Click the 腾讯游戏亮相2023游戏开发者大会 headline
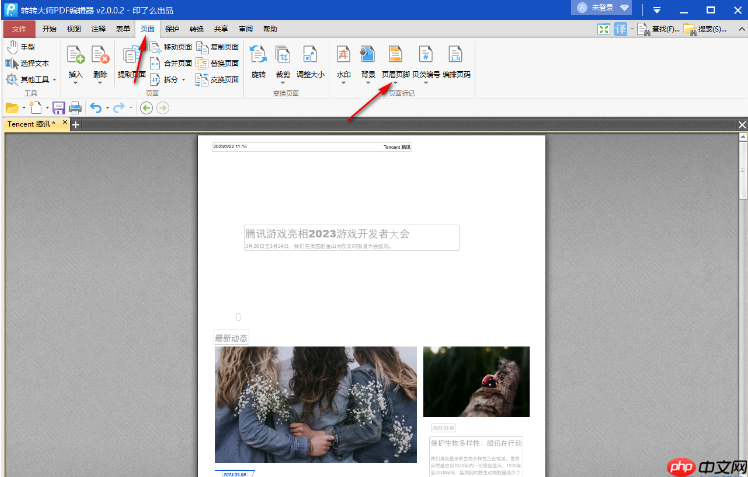 click(x=327, y=234)
